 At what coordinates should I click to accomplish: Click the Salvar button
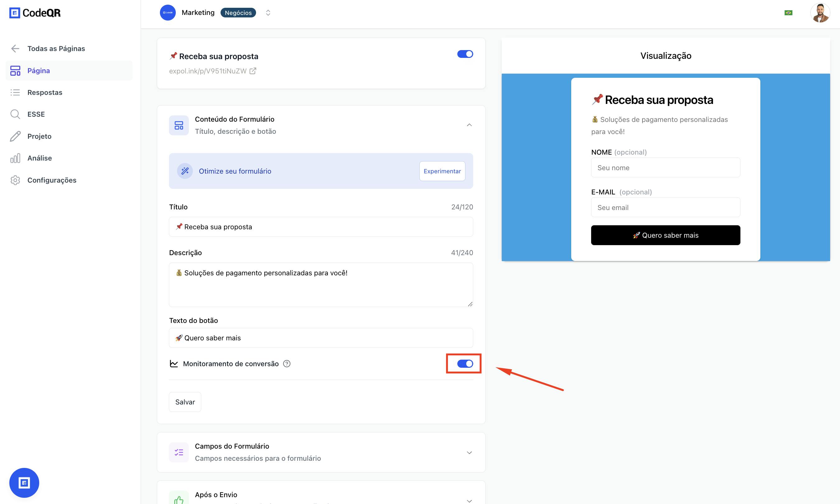point(185,402)
